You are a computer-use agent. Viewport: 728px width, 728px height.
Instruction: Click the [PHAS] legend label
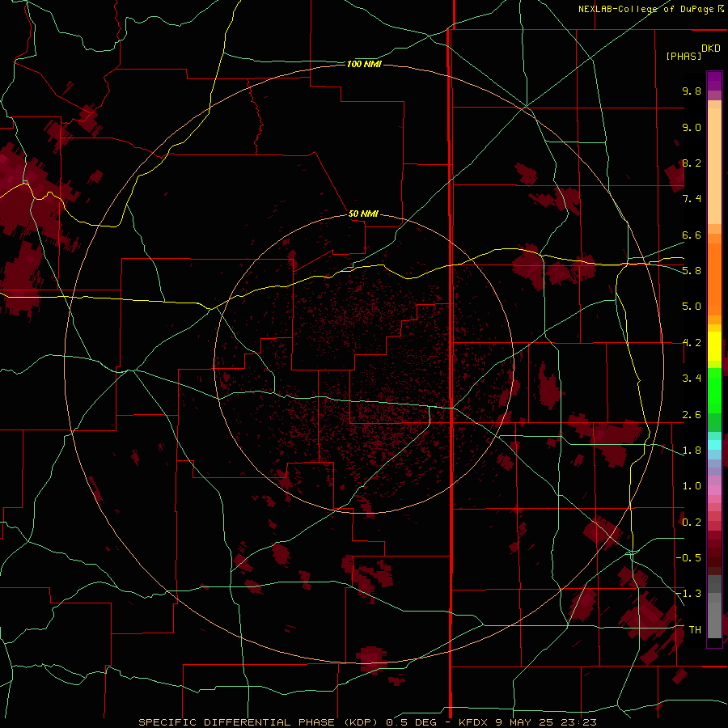pos(684,56)
